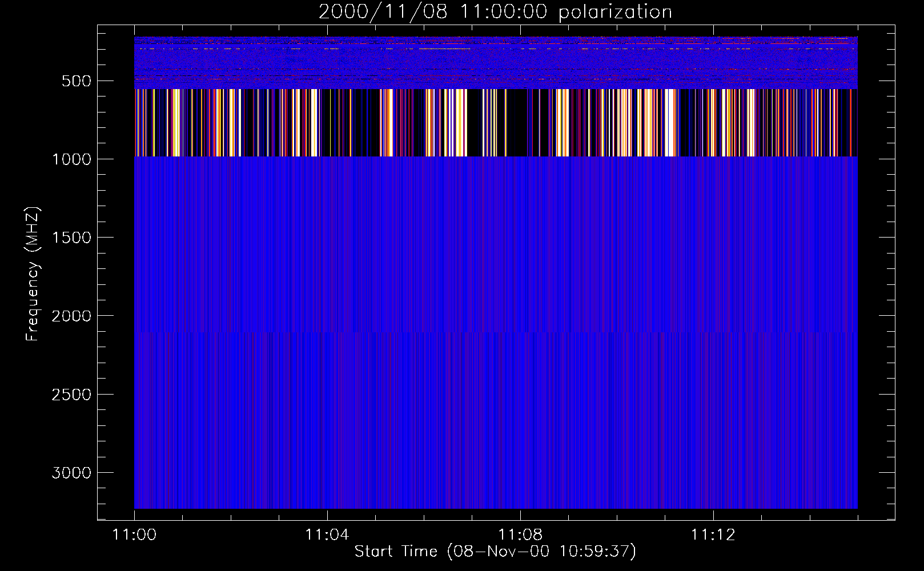Click the '3000' frequency tick label

71,473
